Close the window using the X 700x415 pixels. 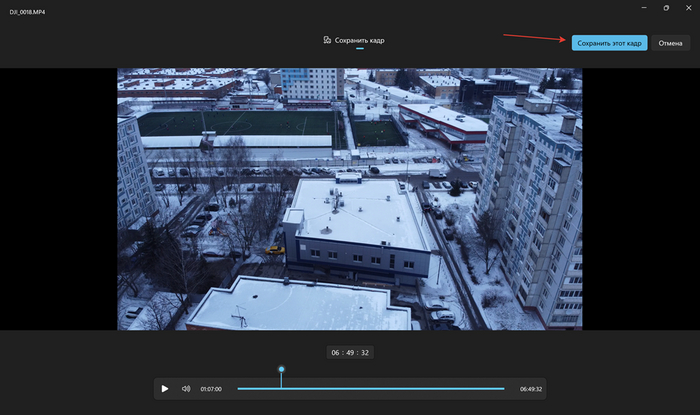[688, 8]
